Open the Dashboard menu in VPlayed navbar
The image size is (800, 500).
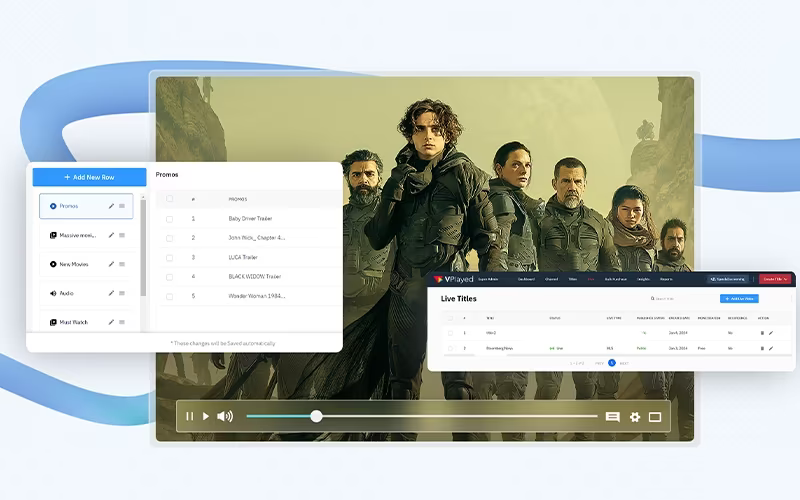[527, 279]
